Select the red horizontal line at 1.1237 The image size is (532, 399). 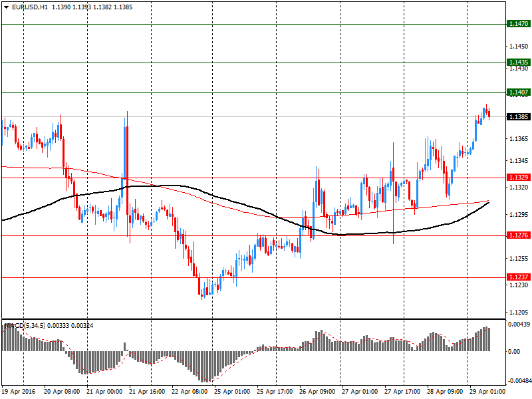[x=254, y=277]
